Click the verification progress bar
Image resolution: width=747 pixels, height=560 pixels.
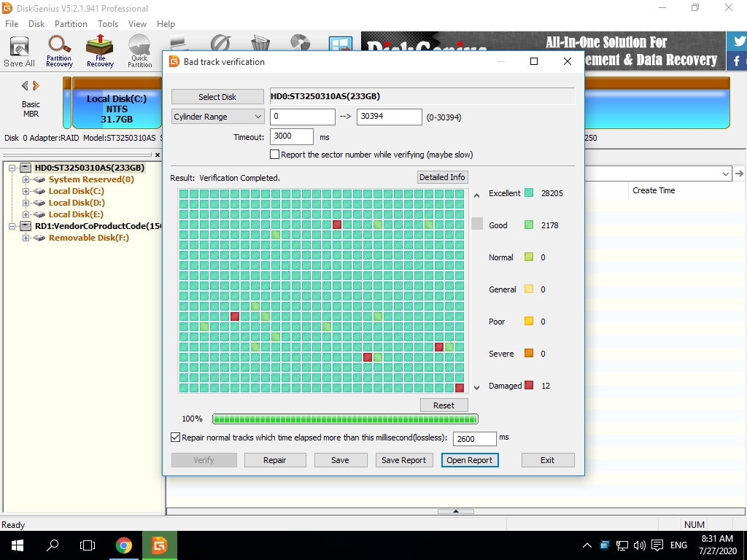tap(345, 419)
